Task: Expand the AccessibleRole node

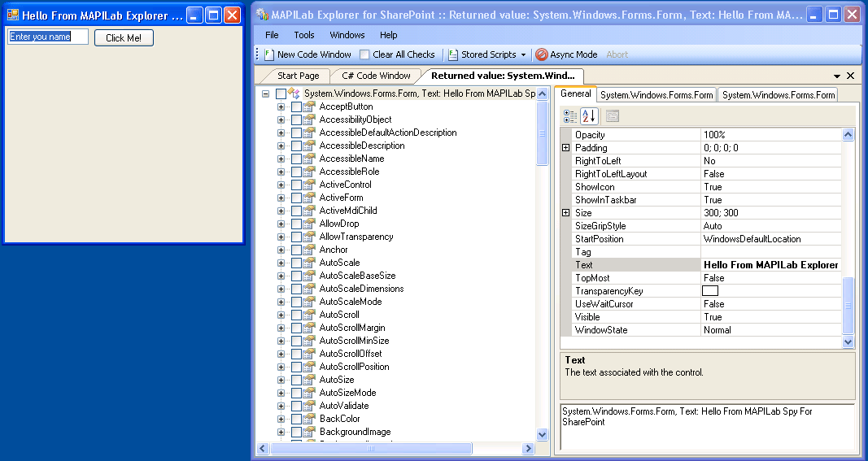Action: point(281,172)
